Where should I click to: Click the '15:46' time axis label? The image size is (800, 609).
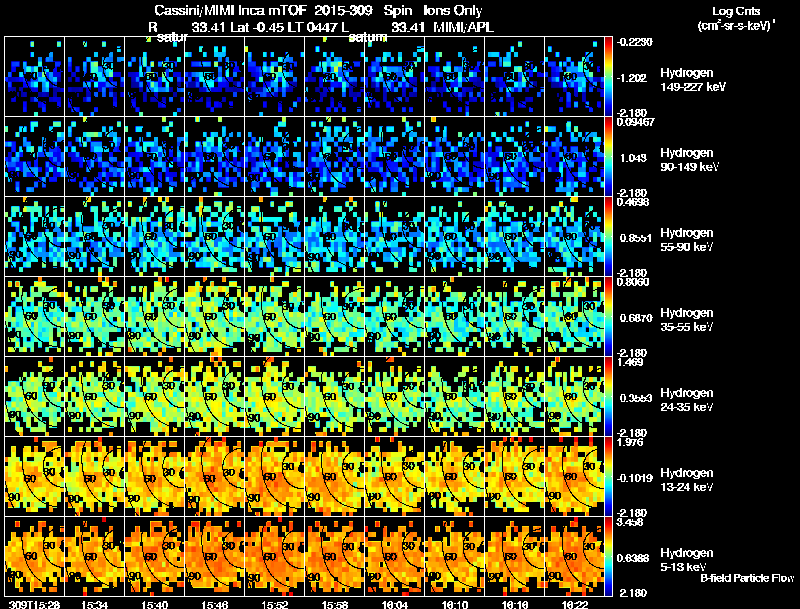pyautogui.click(x=215, y=605)
